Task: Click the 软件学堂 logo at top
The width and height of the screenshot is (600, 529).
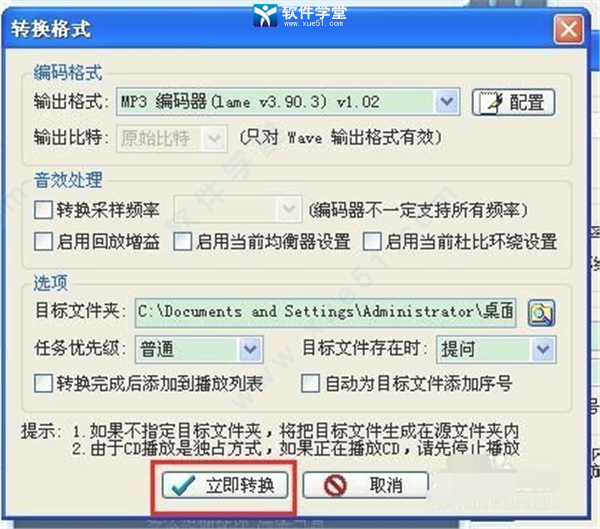Action: tap(300, 15)
